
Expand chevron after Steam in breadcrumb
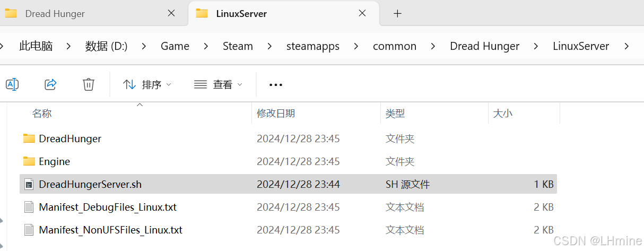tap(269, 46)
